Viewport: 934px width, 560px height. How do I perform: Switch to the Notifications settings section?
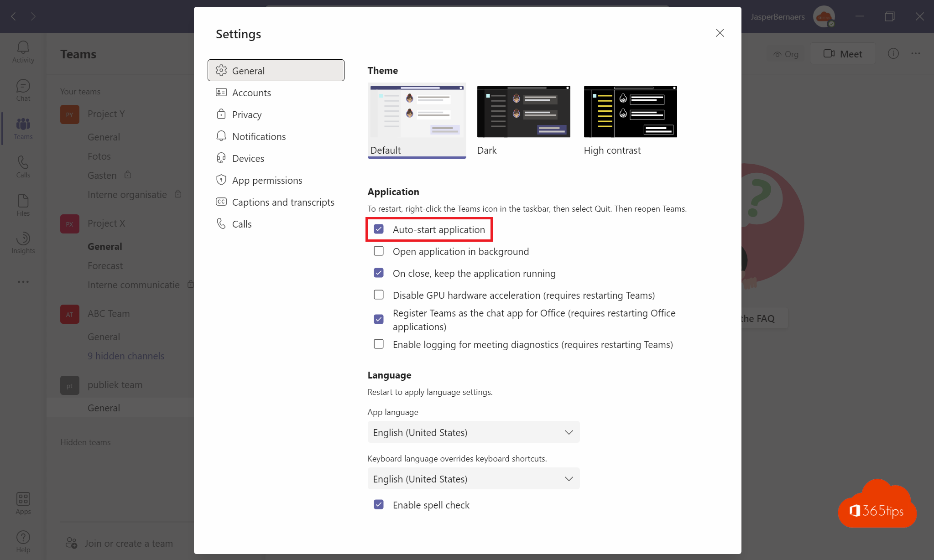[259, 136]
